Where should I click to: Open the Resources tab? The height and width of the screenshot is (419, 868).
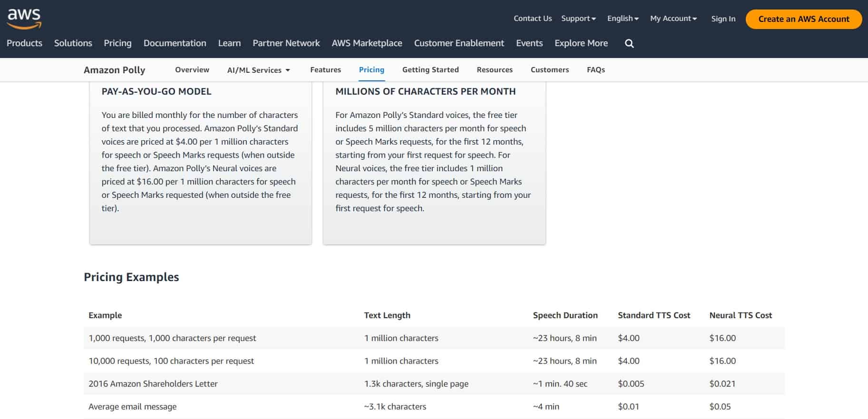[495, 69]
